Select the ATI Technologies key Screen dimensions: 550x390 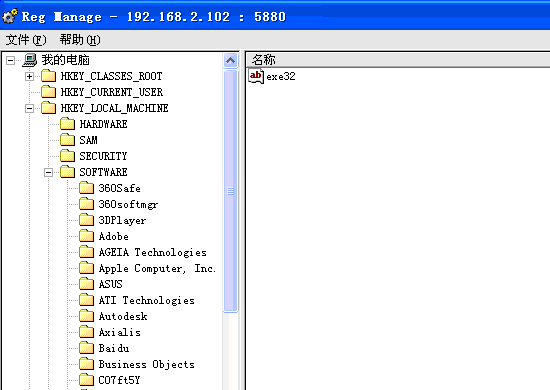147,301
